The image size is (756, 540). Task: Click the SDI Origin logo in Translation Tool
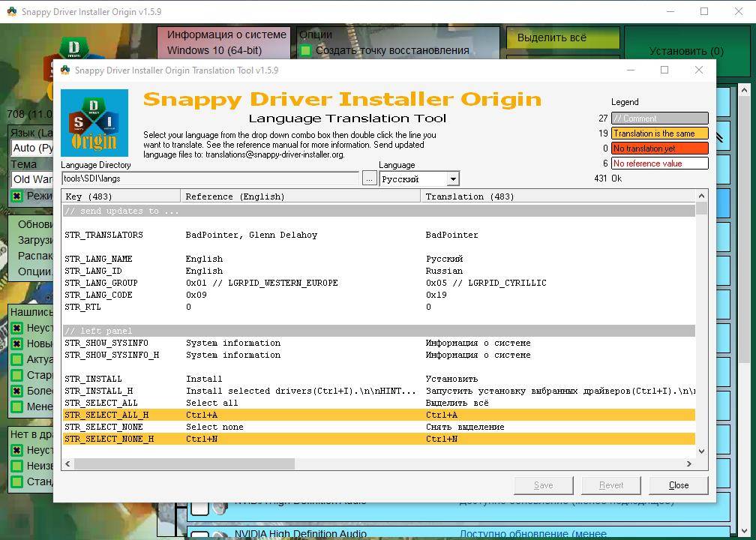[x=94, y=123]
